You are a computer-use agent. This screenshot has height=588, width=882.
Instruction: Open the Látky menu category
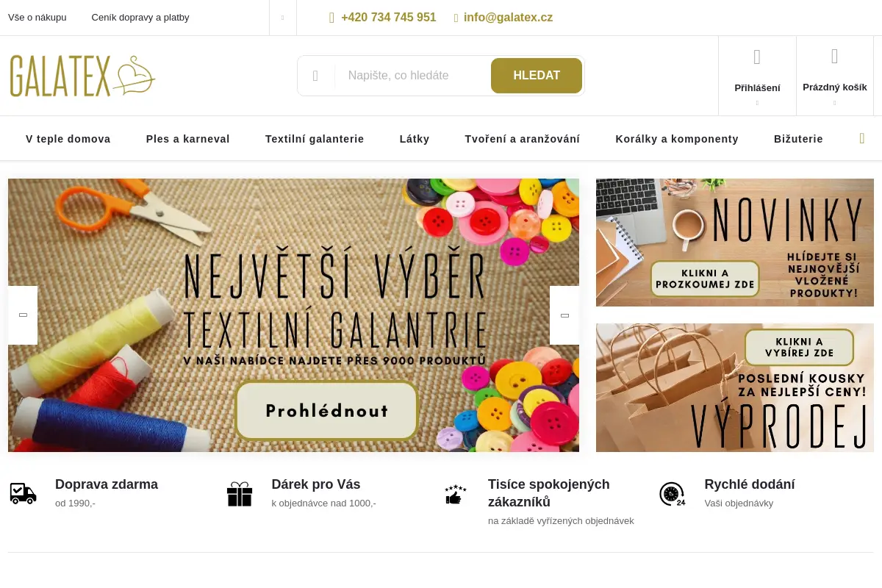coord(415,139)
